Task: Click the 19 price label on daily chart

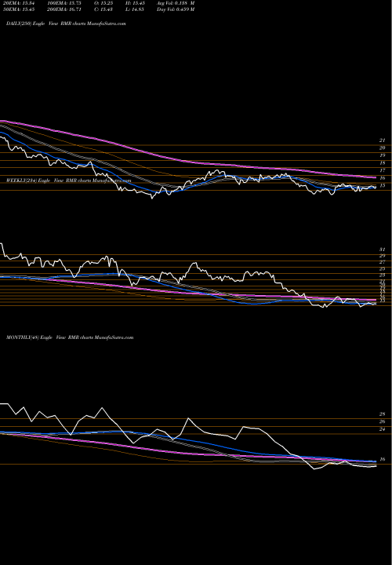Action: tap(383, 155)
